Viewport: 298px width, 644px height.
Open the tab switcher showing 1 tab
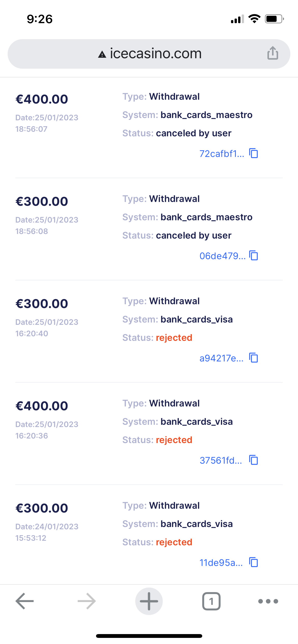tap(211, 601)
